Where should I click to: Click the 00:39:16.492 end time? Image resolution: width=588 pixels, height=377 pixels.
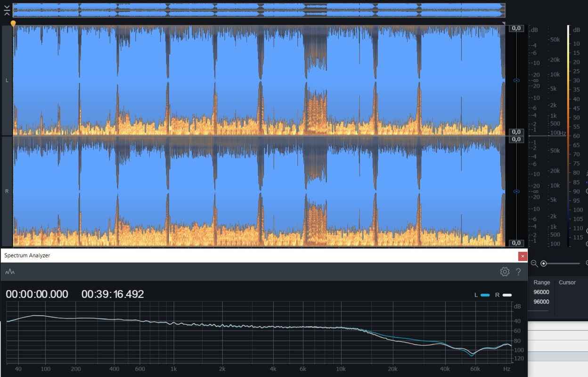113,294
